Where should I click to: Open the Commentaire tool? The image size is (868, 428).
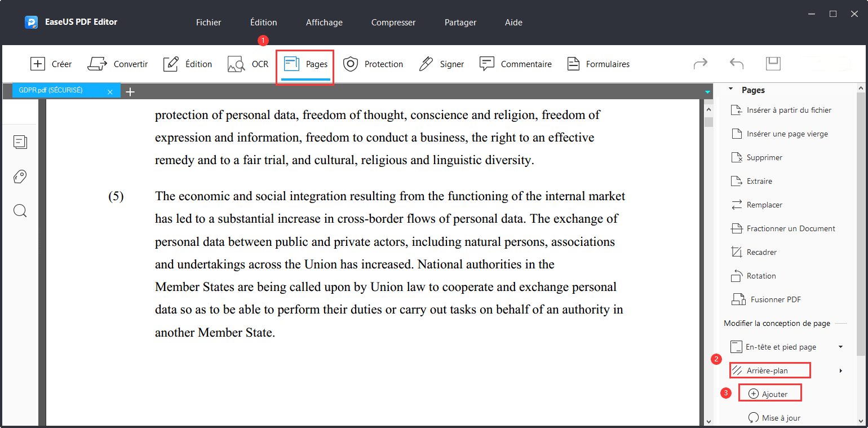[515, 64]
